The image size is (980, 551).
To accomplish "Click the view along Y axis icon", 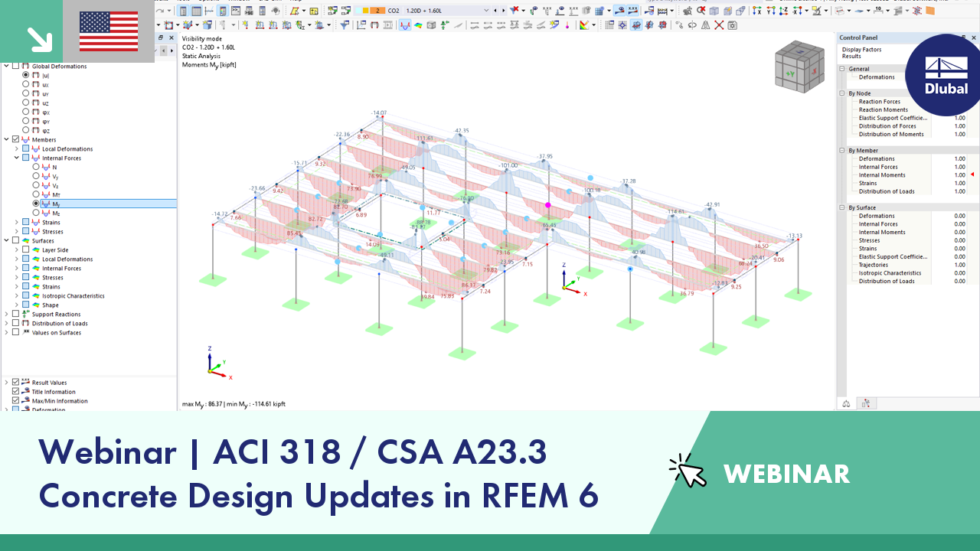I will pyautogui.click(x=769, y=11).
